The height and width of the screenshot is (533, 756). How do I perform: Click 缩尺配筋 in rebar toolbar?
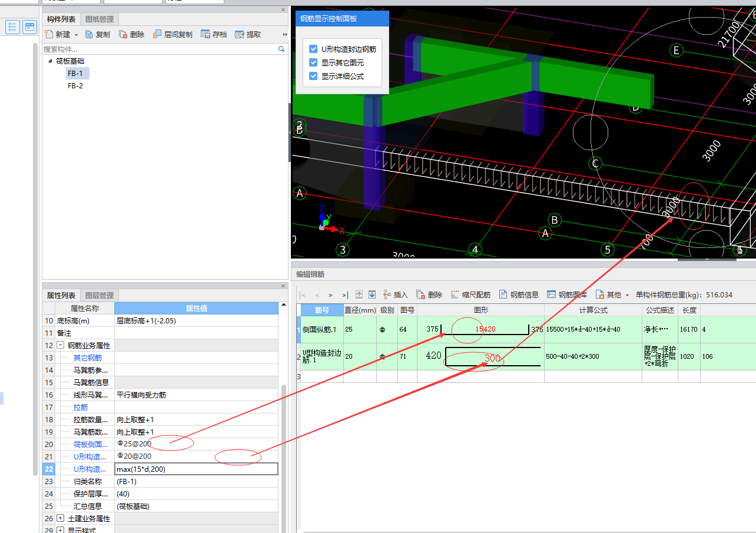click(470, 294)
